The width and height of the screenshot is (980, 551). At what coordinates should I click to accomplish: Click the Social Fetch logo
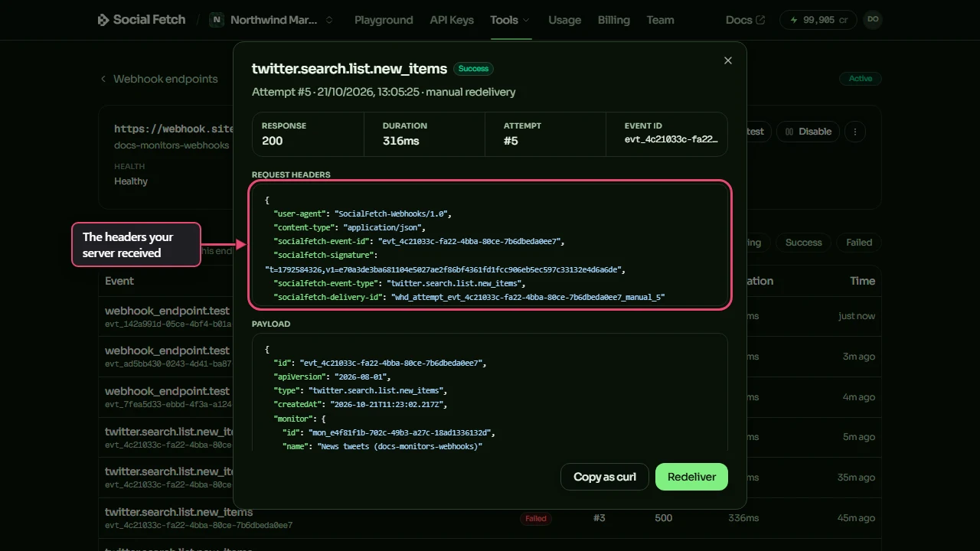click(x=142, y=20)
